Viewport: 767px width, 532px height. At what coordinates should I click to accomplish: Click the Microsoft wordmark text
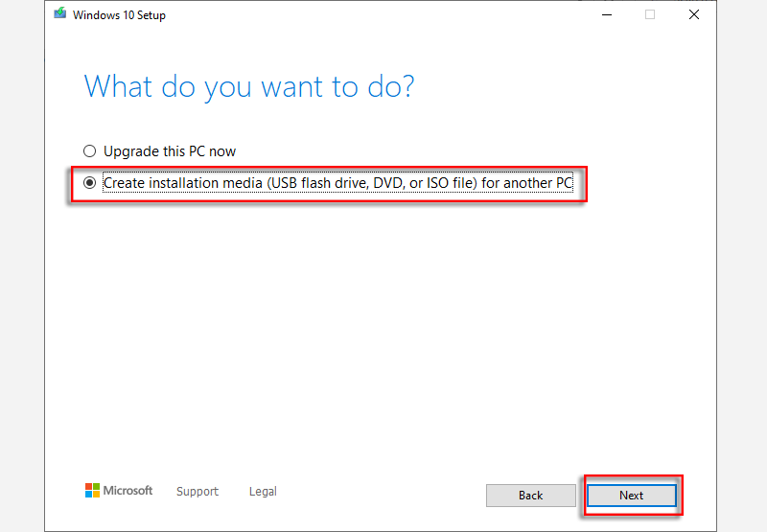point(128,491)
